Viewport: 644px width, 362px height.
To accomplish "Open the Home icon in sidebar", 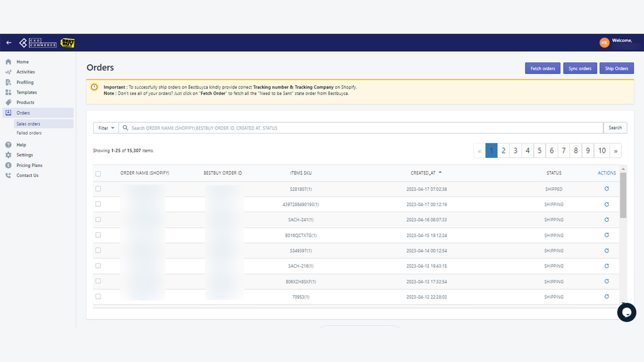I will click(9, 61).
